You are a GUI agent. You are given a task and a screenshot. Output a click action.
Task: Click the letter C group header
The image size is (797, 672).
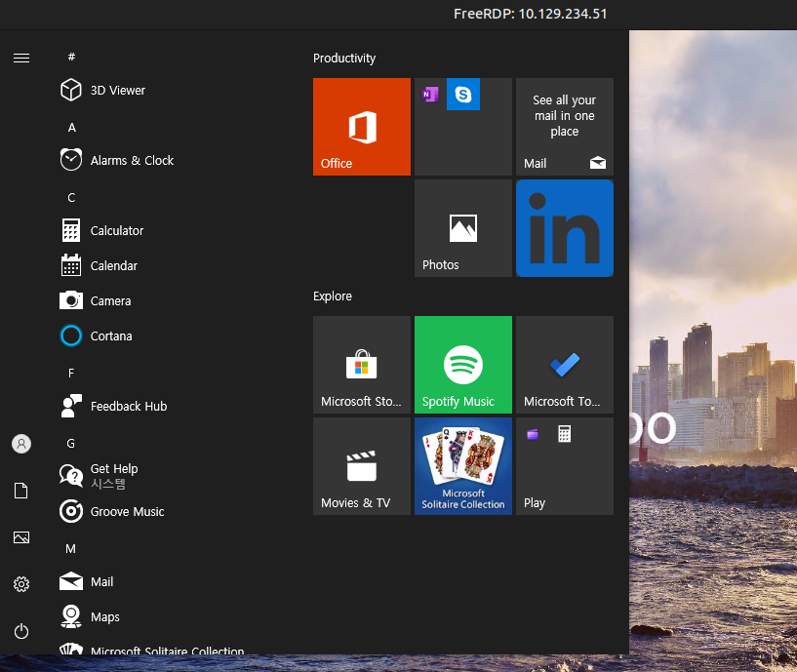click(71, 197)
